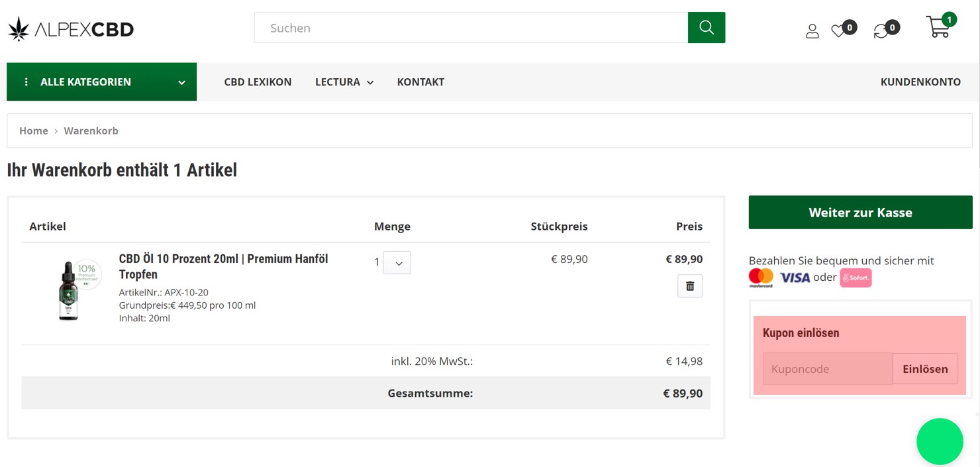Focus the Kuponcode input field
This screenshot has width=980, height=467.
[x=828, y=369]
